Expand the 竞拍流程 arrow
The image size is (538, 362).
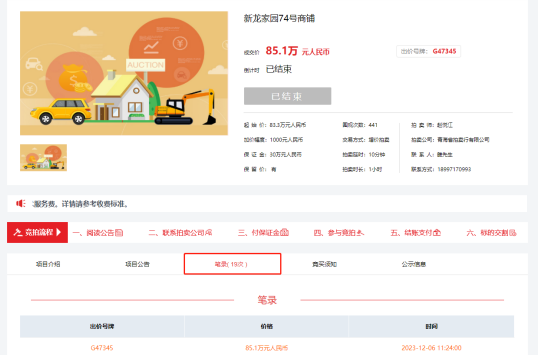(x=58, y=232)
